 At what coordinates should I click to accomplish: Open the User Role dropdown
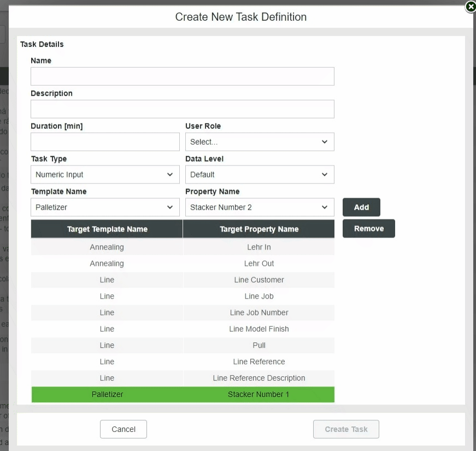point(260,142)
